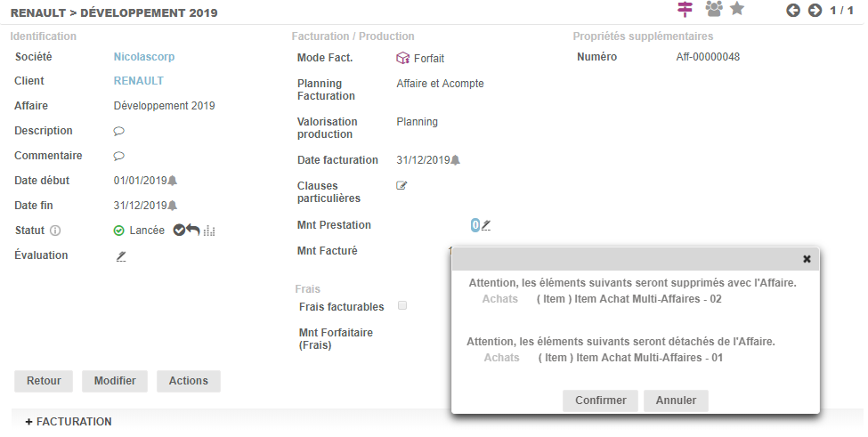Toggle the Frais facturables checkbox

coord(402,305)
